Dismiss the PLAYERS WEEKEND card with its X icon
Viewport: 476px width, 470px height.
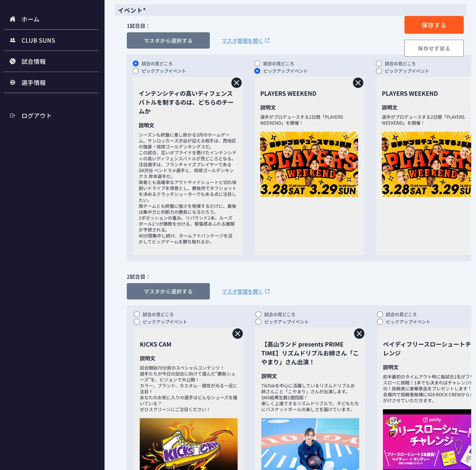358,83
